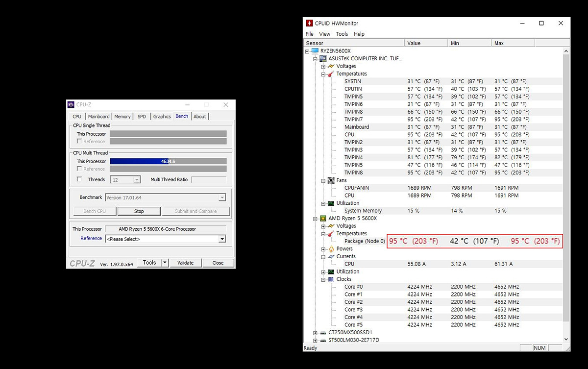Click the HWMonitor vertical scrollbar thumb
This screenshot has width=588, height=369.
point(566,188)
